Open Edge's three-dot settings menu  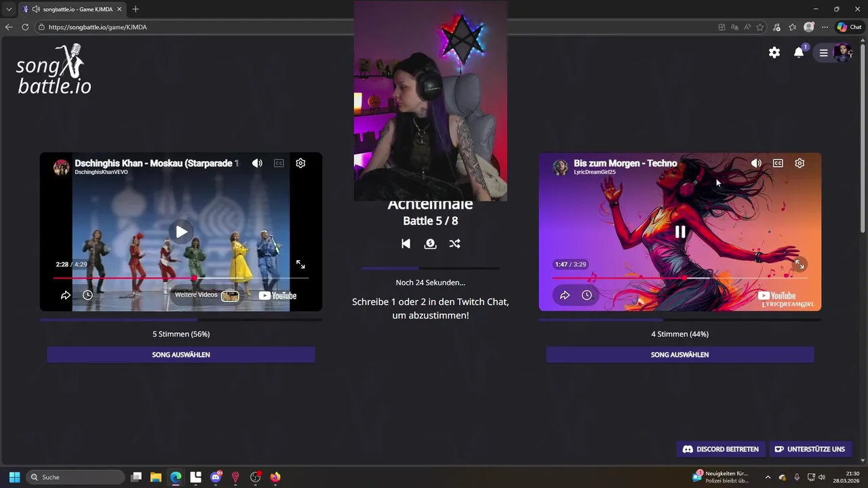click(825, 27)
